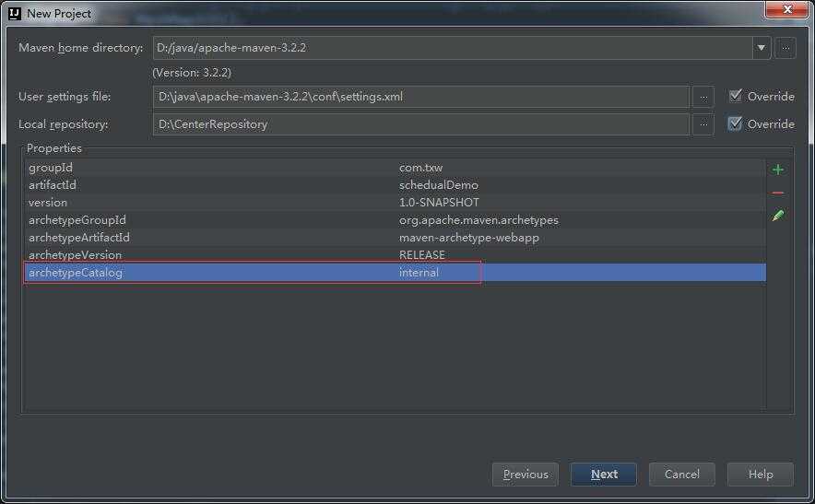Select the groupId property row
The image size is (815, 504).
pyautogui.click(x=395, y=168)
